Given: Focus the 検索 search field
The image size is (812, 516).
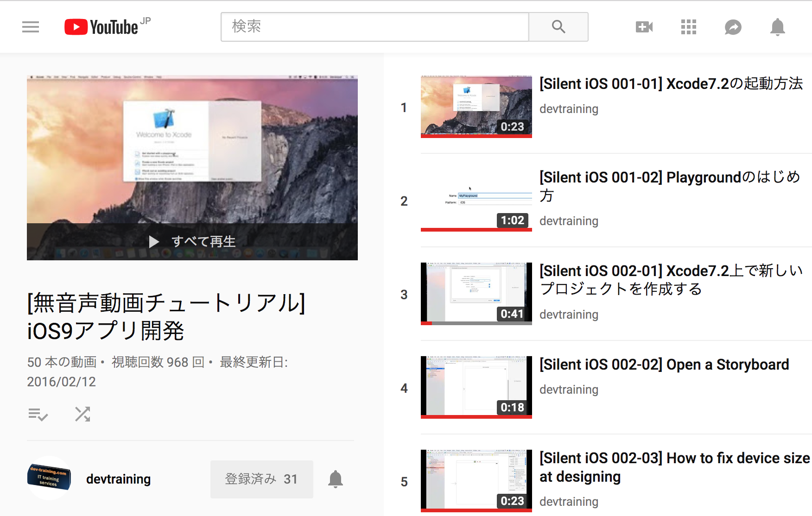Looking at the screenshot, I should tap(374, 27).
